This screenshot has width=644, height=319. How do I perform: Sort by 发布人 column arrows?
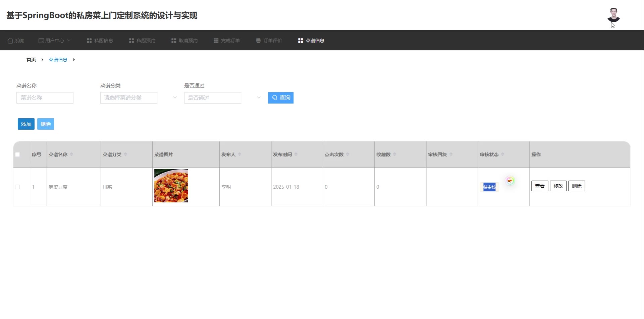[239, 154]
